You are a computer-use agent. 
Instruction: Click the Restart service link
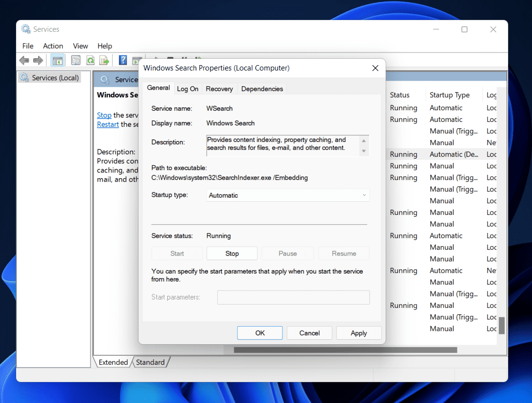[x=108, y=124]
